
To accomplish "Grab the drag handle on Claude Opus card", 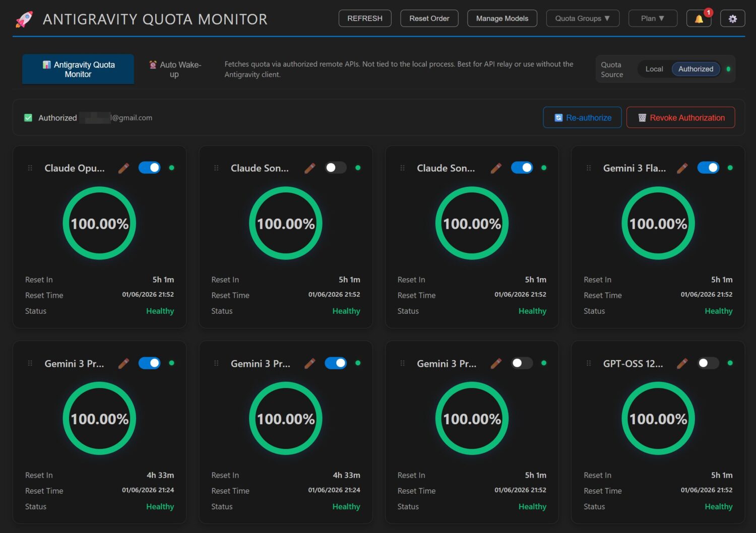I will (x=30, y=168).
